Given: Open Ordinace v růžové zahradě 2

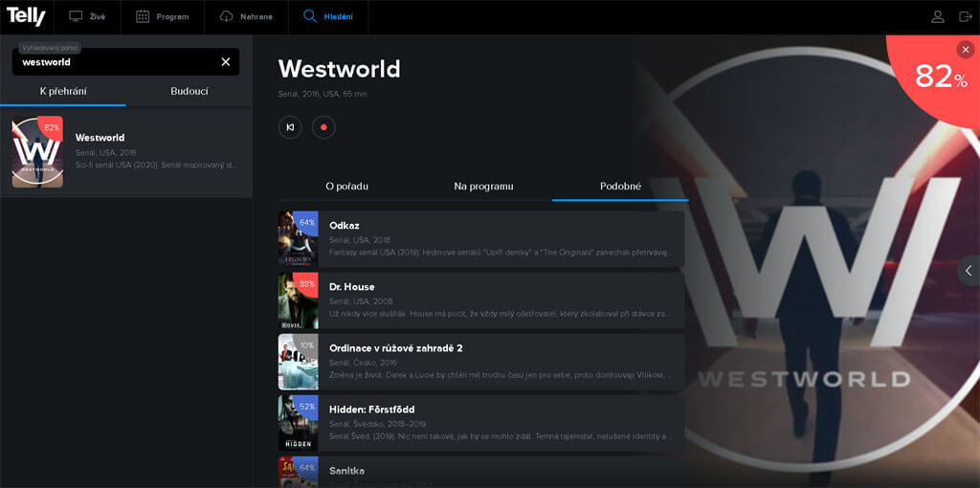Looking at the screenshot, I should [481, 362].
